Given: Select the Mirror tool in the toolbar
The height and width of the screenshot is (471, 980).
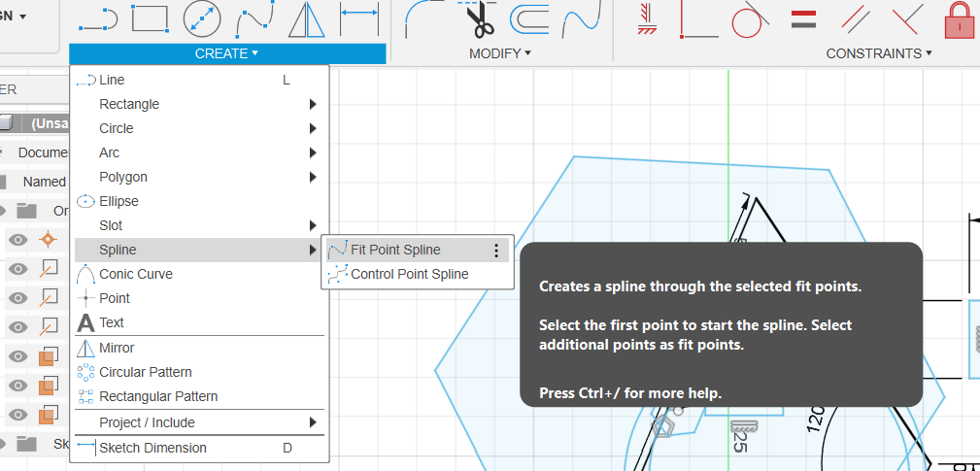Looking at the screenshot, I should point(307,18).
